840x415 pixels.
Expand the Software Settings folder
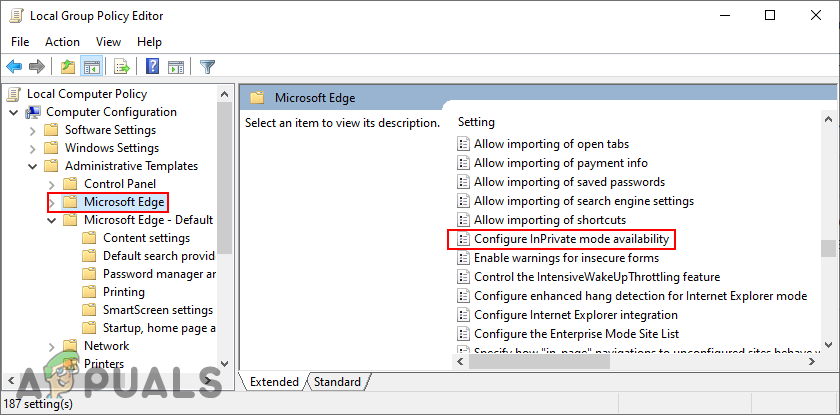(x=33, y=130)
